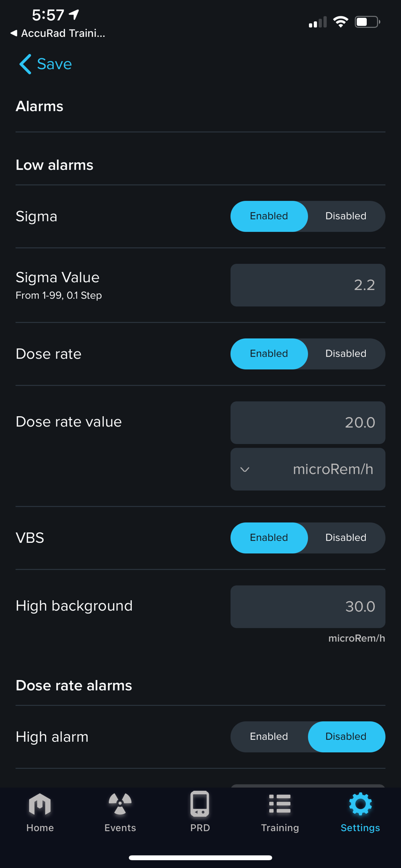Tap the Save button

(54, 64)
